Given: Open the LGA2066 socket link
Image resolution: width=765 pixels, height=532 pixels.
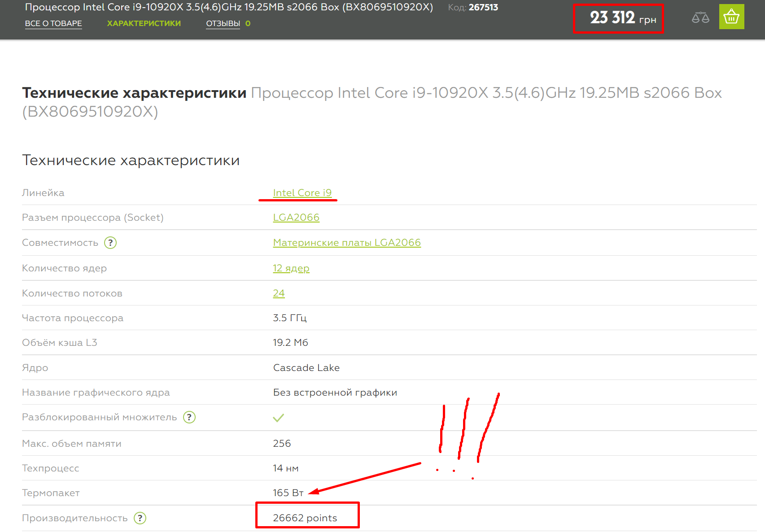Looking at the screenshot, I should pyautogui.click(x=296, y=218).
